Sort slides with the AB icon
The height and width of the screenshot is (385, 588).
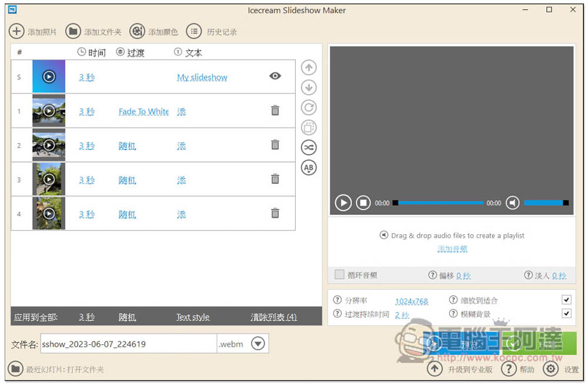(309, 168)
